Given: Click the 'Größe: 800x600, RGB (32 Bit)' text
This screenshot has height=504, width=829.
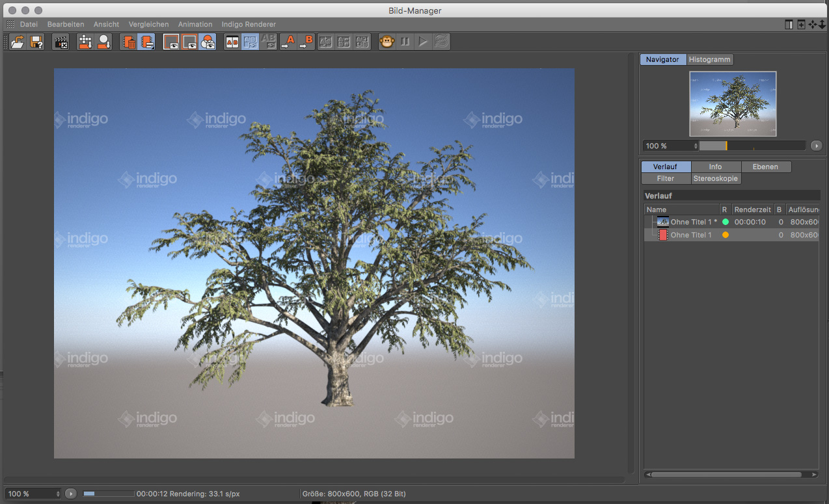Looking at the screenshot, I should pos(354,494).
